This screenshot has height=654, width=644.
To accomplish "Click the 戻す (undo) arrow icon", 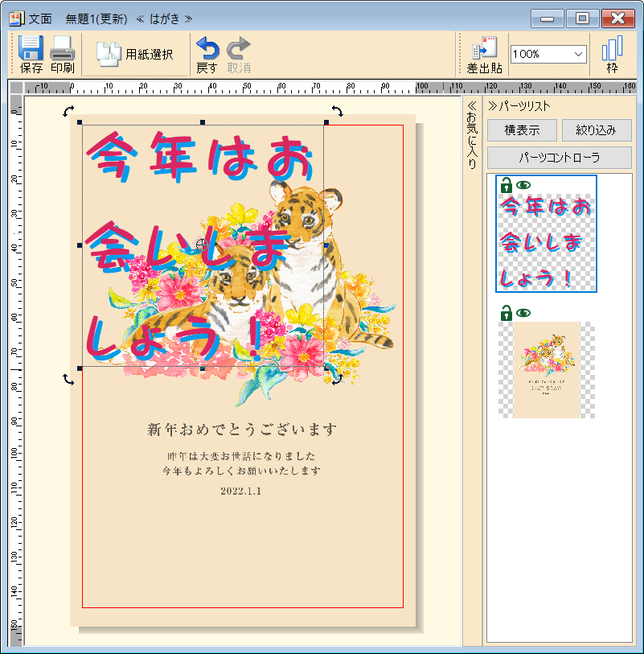I will tap(207, 48).
